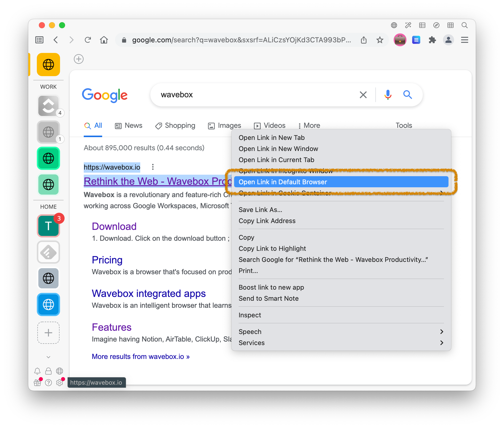Open the extensions puzzle icon
The width and height of the screenshot is (504, 428).
click(432, 40)
